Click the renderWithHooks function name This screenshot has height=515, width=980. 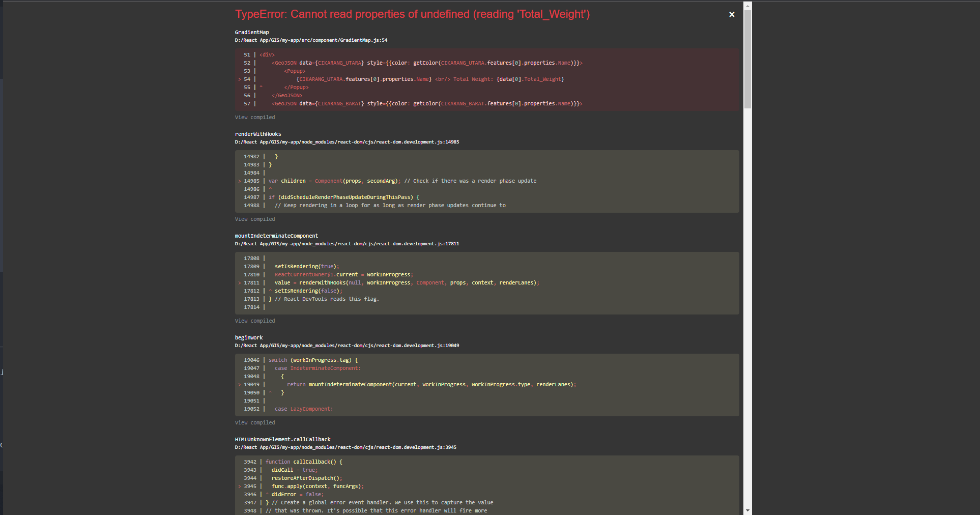(258, 134)
